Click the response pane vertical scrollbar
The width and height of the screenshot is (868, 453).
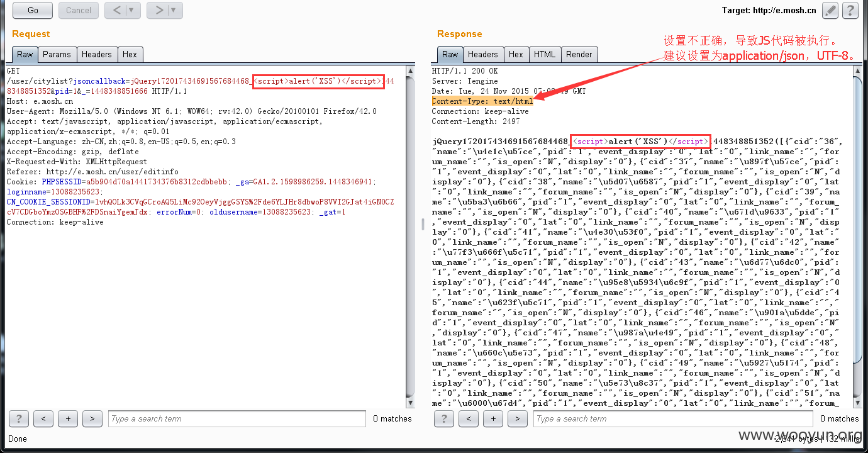[857, 236]
